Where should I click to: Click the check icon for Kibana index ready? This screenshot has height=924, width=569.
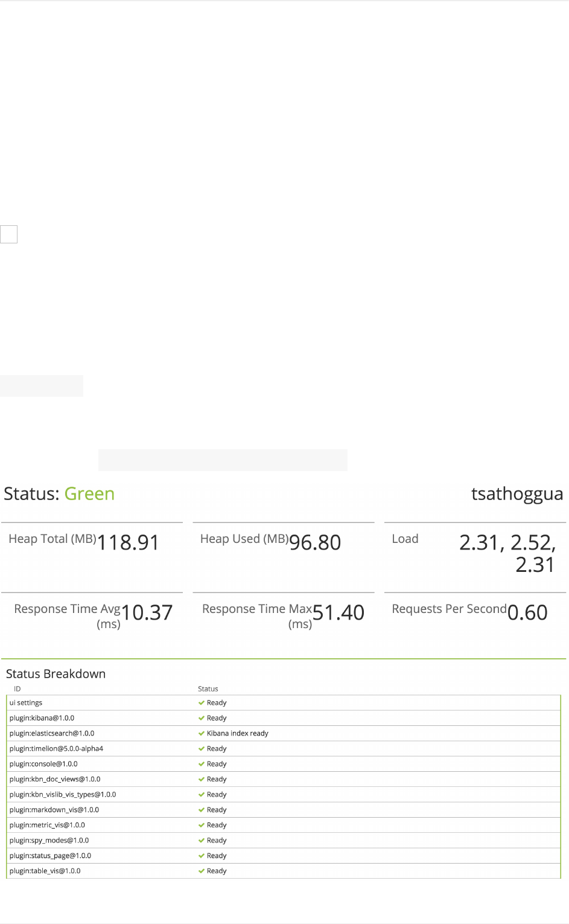[x=202, y=734]
